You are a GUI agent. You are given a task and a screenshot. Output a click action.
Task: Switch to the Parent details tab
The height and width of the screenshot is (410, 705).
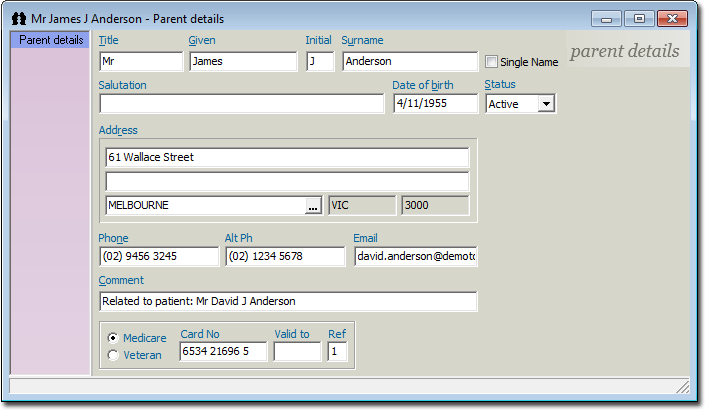(51, 40)
